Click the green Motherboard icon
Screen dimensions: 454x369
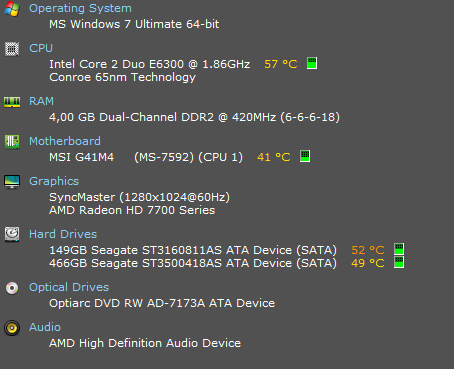12,142
